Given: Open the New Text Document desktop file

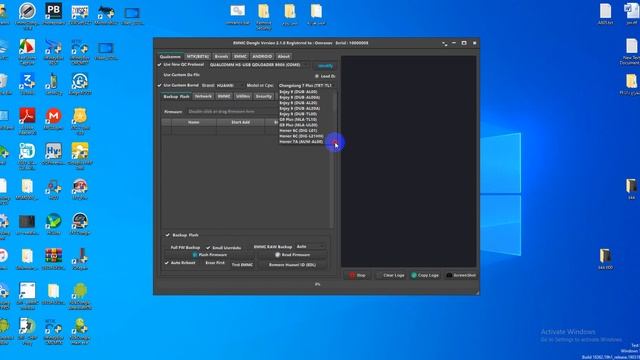Looking at the screenshot, I should [x=631, y=51].
